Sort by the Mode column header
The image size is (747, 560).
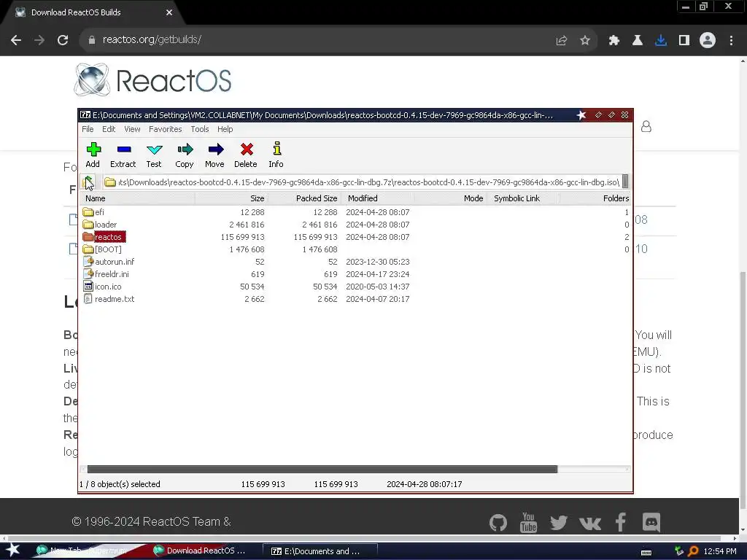tap(449, 198)
